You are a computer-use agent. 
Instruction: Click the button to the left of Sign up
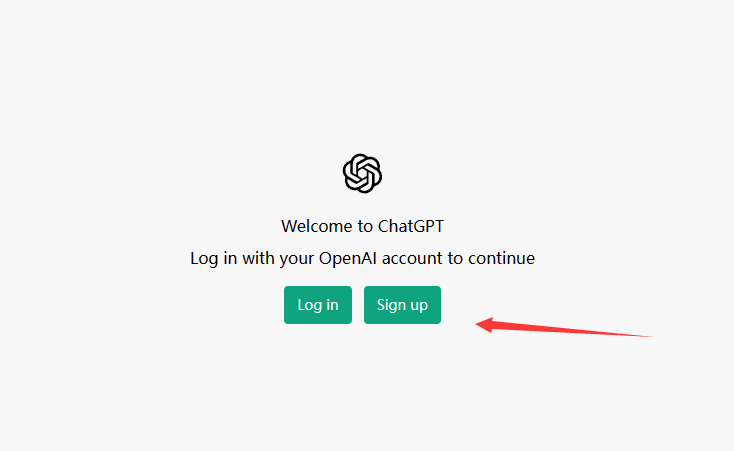click(318, 305)
